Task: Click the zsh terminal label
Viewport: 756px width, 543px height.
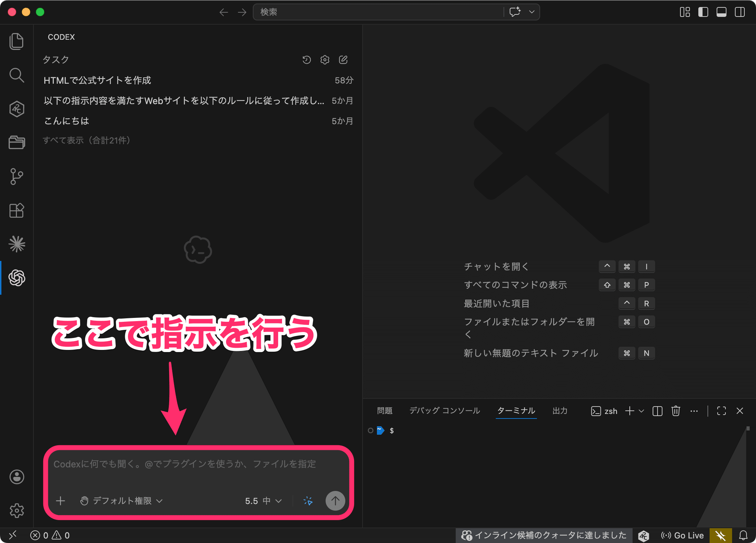Action: pyautogui.click(x=604, y=411)
